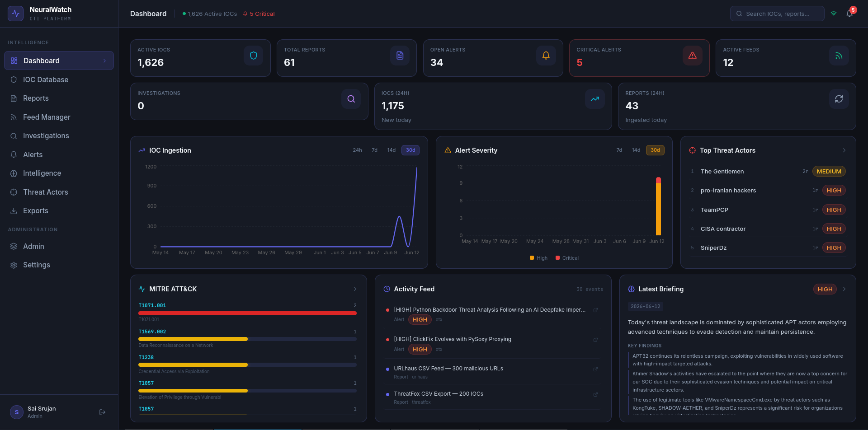Click the brain icon beside Latest Briefing
The height and width of the screenshot is (430, 868).
coord(631,289)
